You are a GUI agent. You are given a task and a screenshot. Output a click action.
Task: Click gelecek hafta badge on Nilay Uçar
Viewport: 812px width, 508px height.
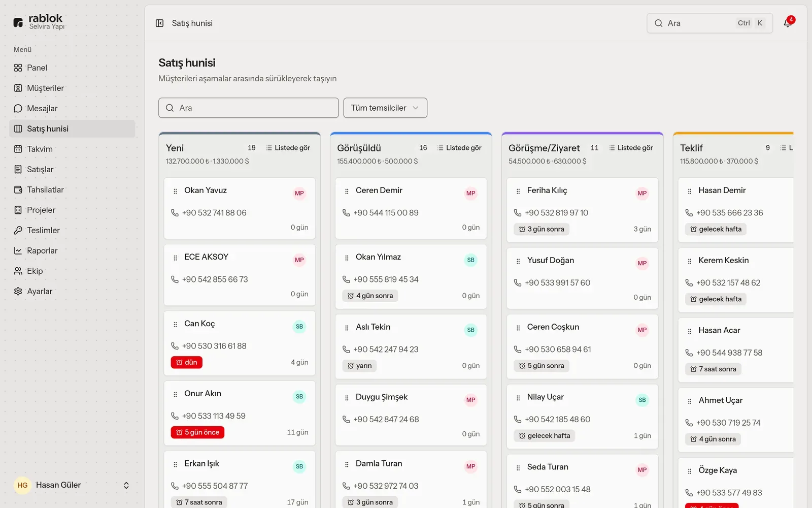(545, 436)
